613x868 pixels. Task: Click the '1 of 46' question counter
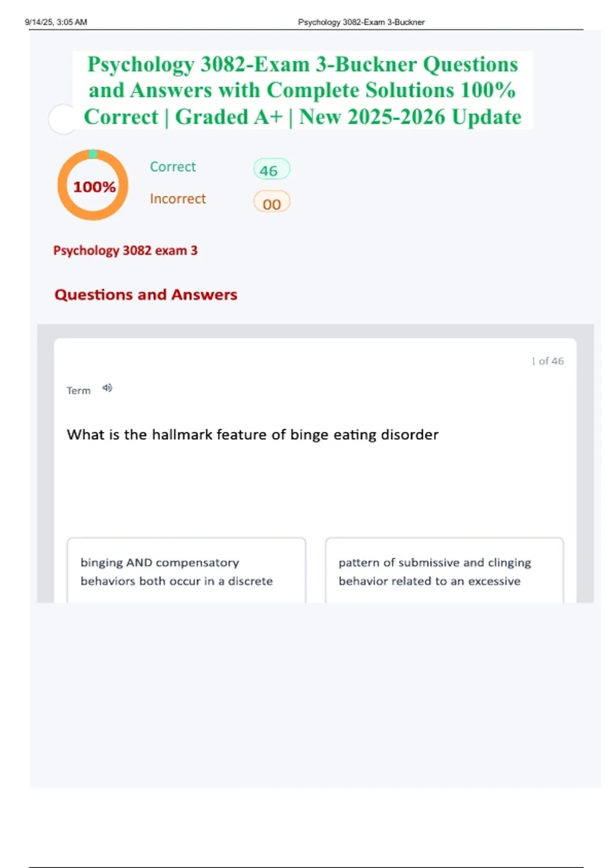pos(547,361)
